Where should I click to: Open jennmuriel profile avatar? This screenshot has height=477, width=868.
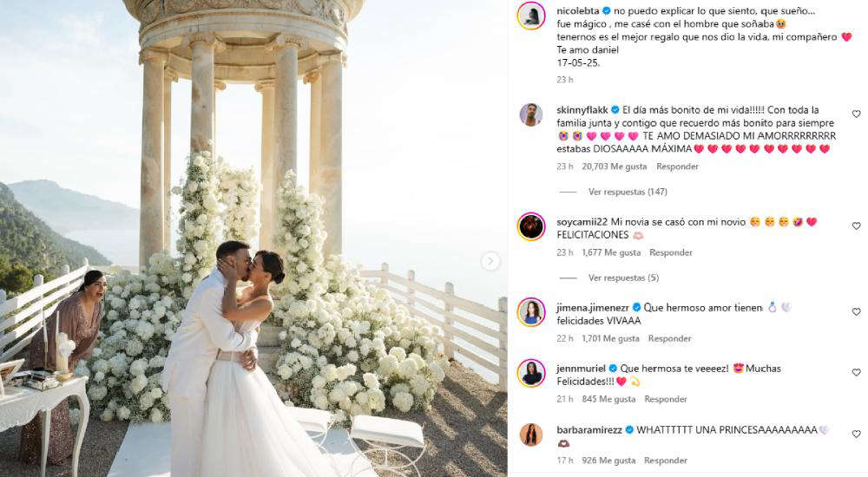[531, 373]
